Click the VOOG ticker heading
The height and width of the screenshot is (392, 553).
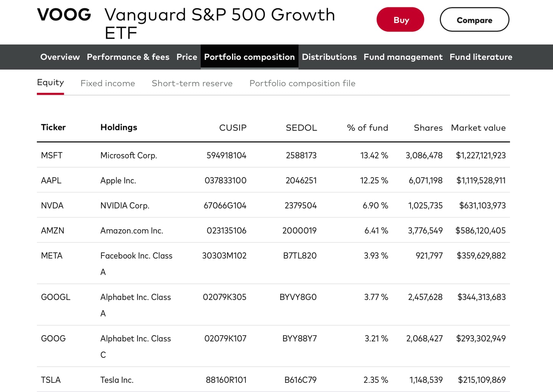point(64,15)
